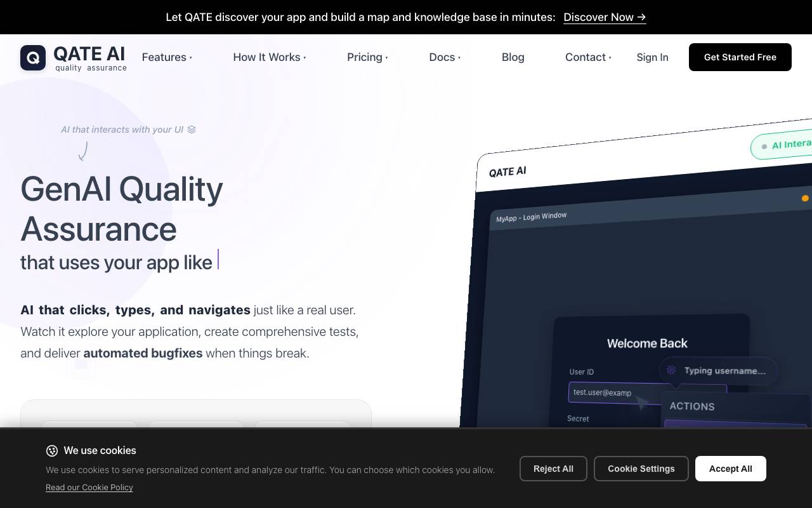The height and width of the screenshot is (508, 812).
Task: Click the spinner icon next to "Typing username..."
Action: pyautogui.click(x=671, y=370)
